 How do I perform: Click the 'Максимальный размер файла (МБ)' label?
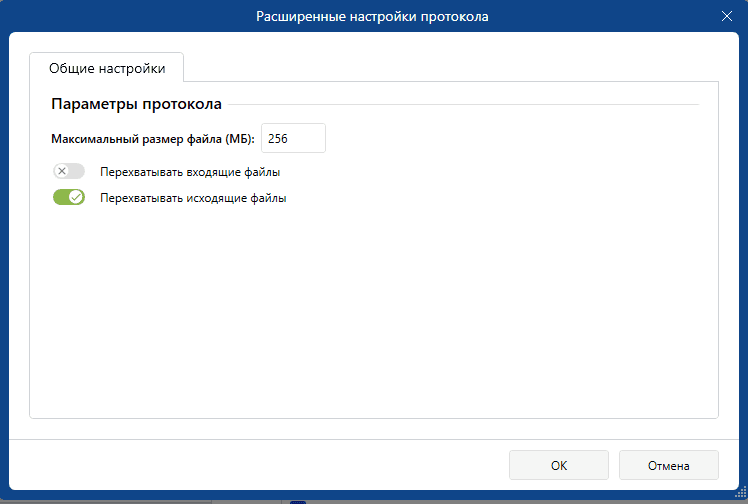[153, 138]
